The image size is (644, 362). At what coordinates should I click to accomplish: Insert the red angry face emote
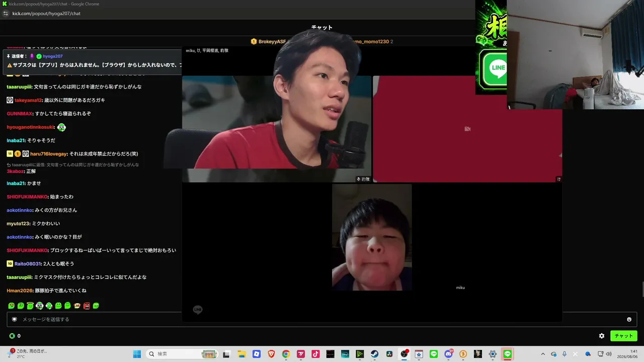point(87,306)
